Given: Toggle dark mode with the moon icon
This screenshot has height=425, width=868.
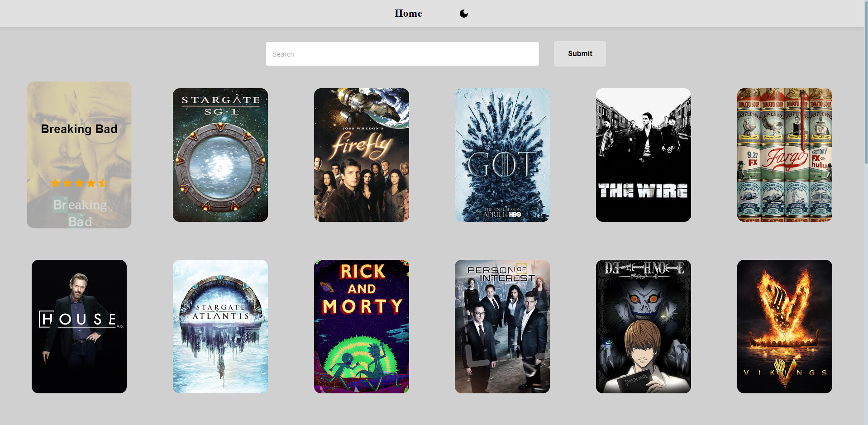Looking at the screenshot, I should coord(464,14).
